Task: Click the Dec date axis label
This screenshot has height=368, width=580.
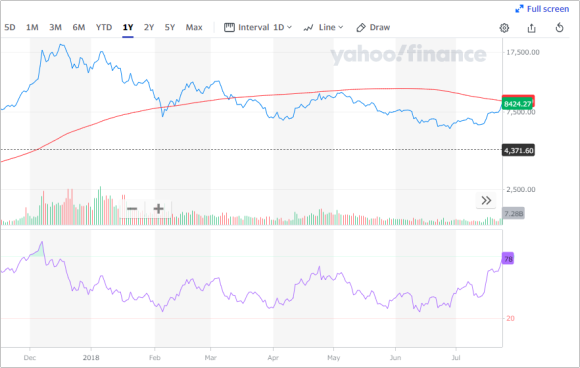Action: [x=30, y=358]
